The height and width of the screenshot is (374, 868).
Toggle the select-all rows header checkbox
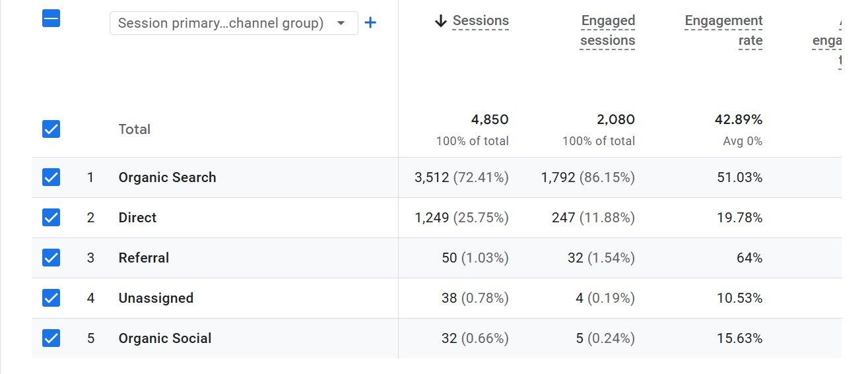coord(51,18)
